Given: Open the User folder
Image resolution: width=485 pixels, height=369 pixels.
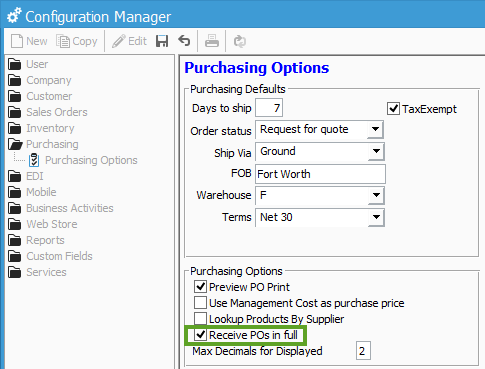Looking at the screenshot, I should pos(28,64).
